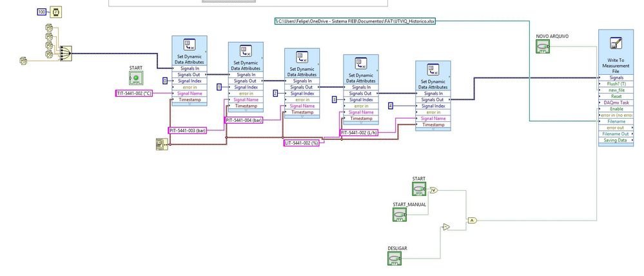Click the Filename input terminal
Screen dimensions: 644x276
point(616,121)
